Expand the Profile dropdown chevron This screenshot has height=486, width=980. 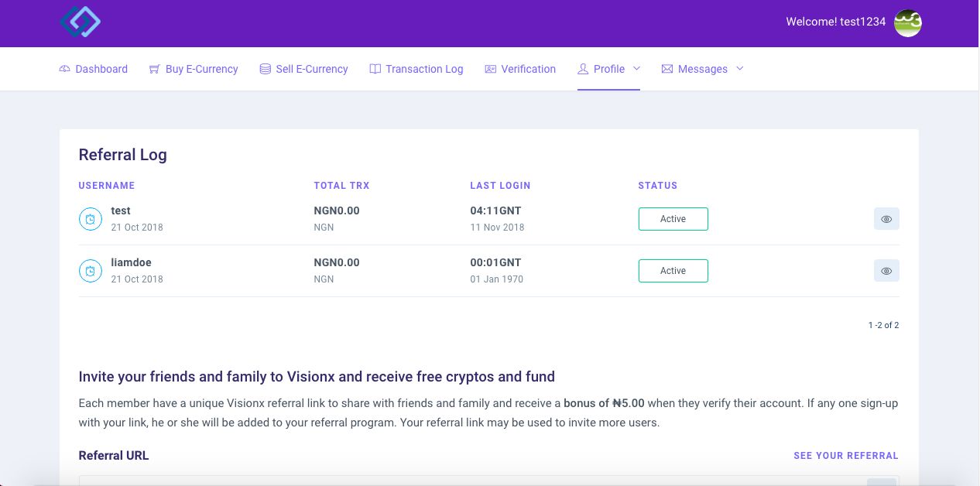point(636,68)
